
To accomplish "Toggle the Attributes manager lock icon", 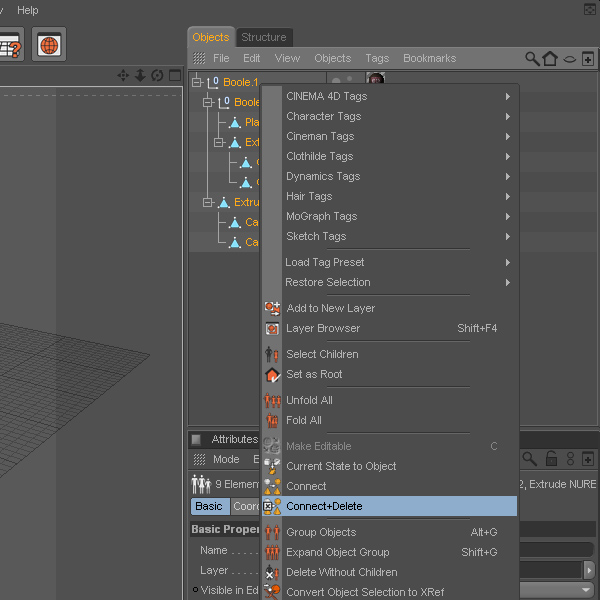I will [551, 458].
